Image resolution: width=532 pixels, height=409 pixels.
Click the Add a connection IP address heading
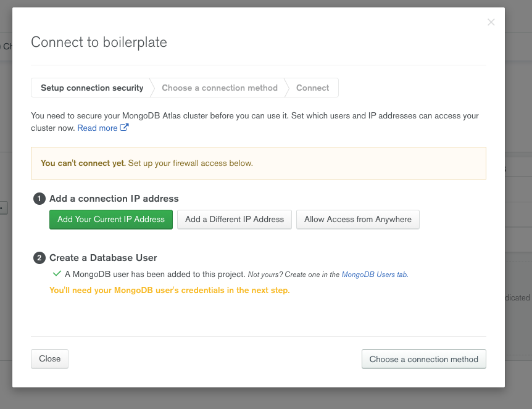tap(114, 199)
